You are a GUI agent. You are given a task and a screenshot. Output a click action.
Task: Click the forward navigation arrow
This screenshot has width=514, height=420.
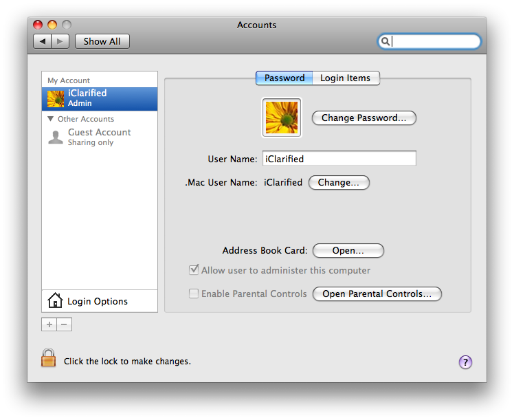pos(60,41)
